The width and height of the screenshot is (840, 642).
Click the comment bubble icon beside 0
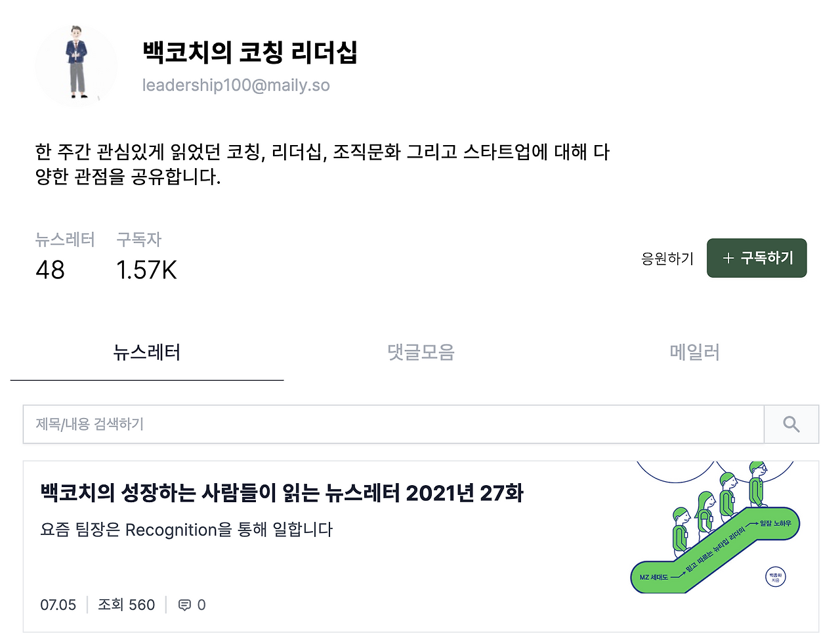coord(184,605)
